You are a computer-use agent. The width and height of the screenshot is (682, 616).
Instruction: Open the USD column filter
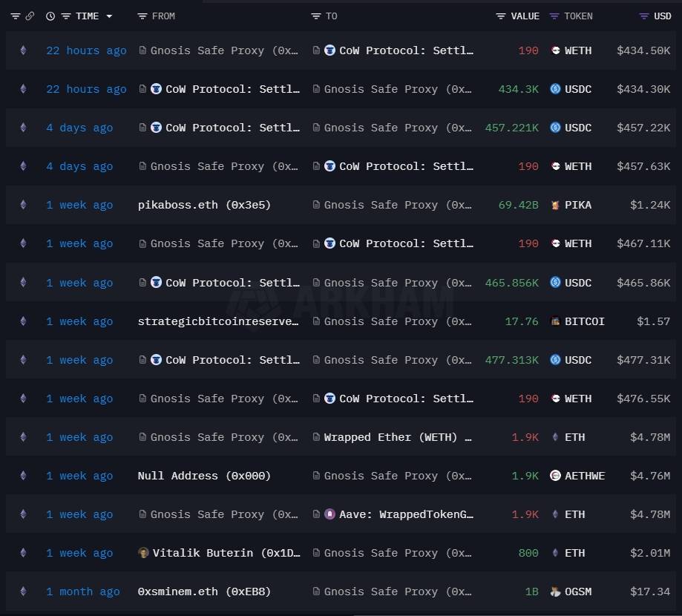[x=643, y=16]
